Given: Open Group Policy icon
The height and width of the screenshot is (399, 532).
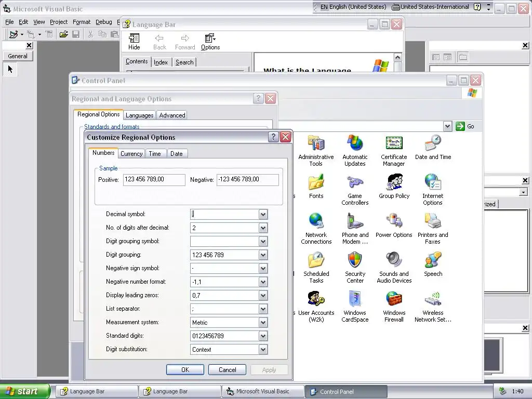Looking at the screenshot, I should tap(394, 187).
